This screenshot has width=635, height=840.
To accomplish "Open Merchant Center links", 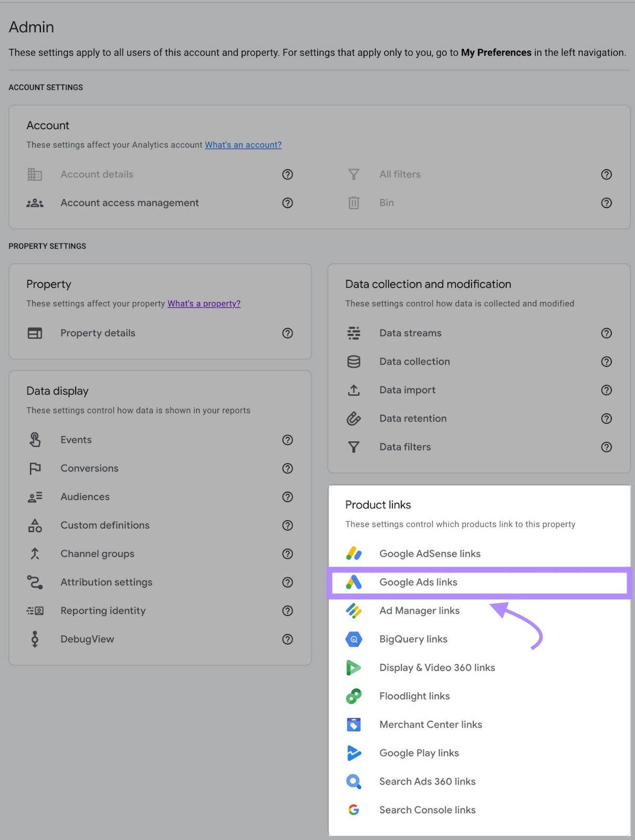I will [431, 724].
